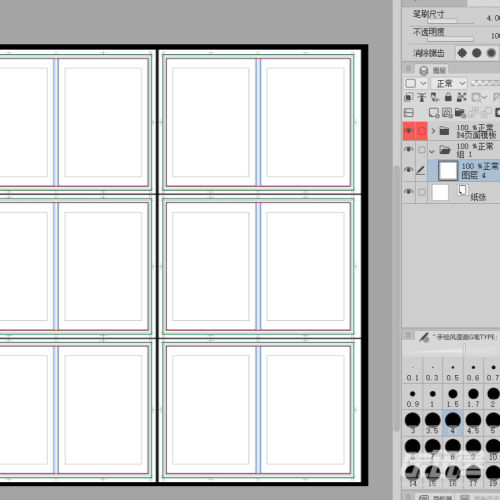This screenshot has width=500, height=500.
Task: Select the 纸张 paper layer thumbnail
Action: 440,193
